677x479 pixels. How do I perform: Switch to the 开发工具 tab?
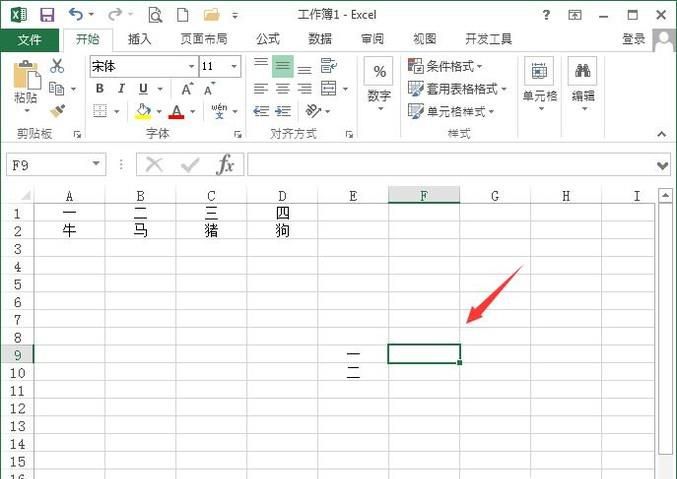click(488, 39)
